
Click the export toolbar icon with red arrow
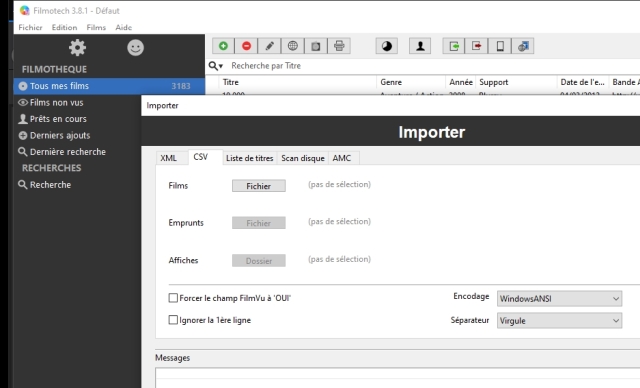(477, 46)
